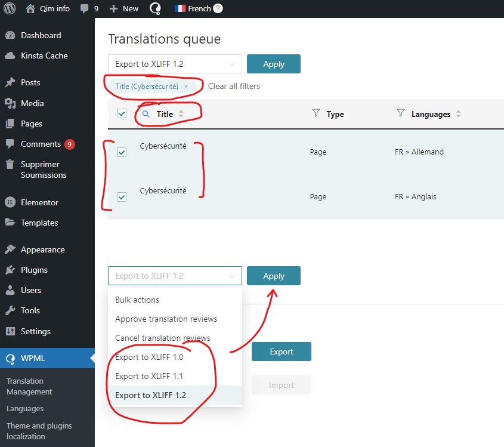The height and width of the screenshot is (447, 504).
Task: Click the Elementor logo icon
Action: tap(10, 202)
